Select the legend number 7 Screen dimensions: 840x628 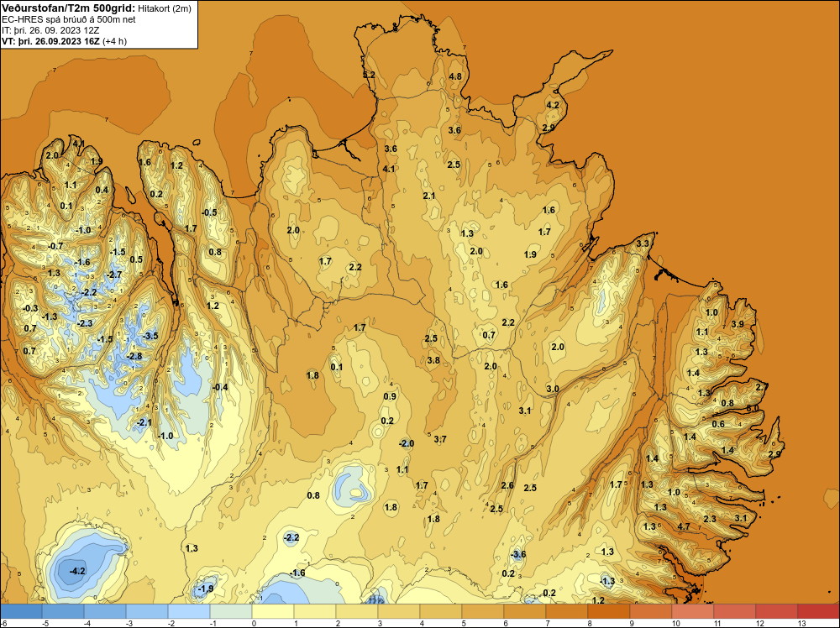pos(548,623)
